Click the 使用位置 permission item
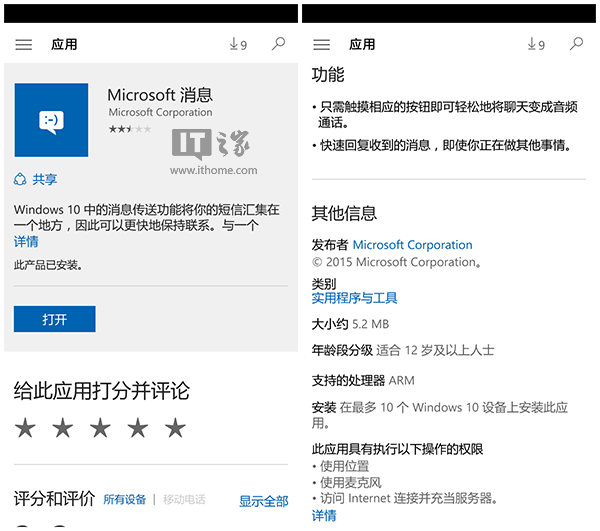The height and width of the screenshot is (531, 600). 341,466
